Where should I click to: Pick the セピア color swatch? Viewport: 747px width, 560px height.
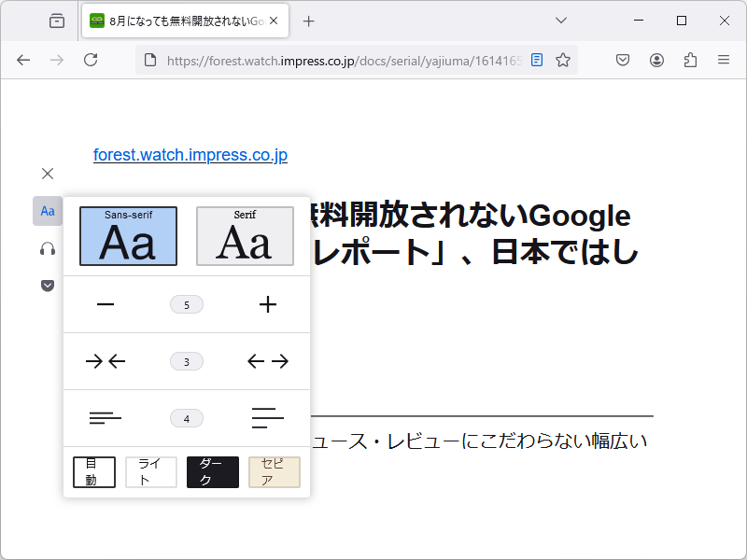(x=274, y=471)
